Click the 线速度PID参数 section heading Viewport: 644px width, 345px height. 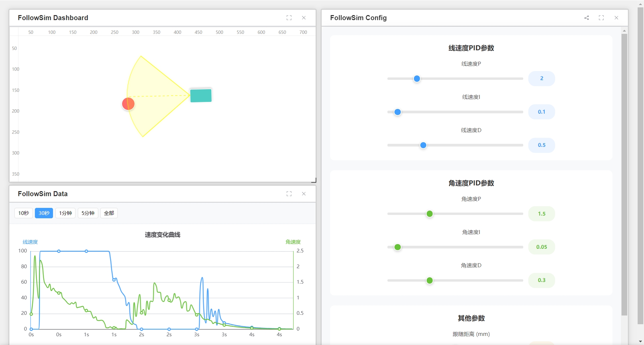click(471, 48)
